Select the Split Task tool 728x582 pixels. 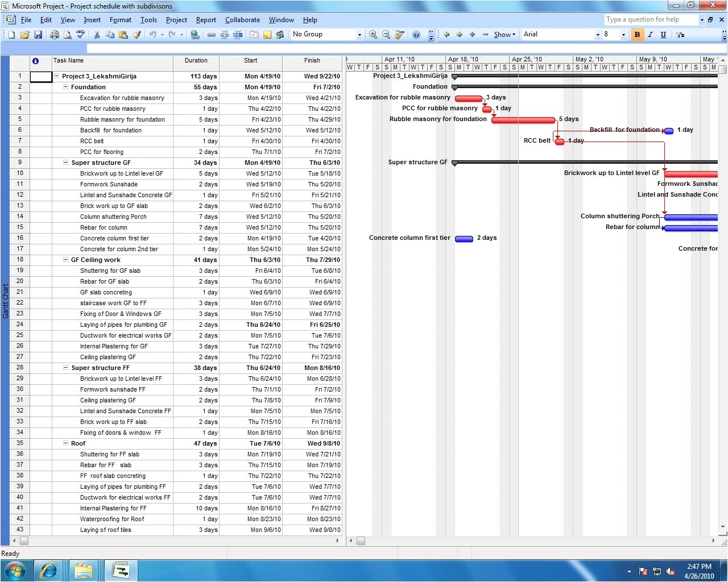tap(238, 35)
